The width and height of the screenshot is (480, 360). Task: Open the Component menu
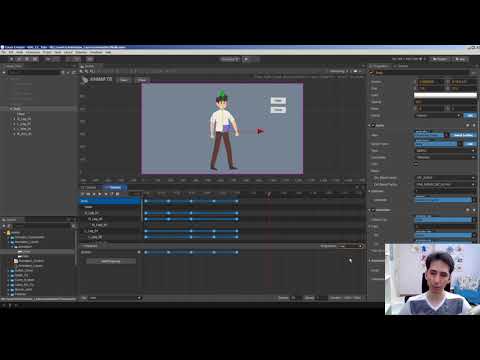(x=33, y=52)
